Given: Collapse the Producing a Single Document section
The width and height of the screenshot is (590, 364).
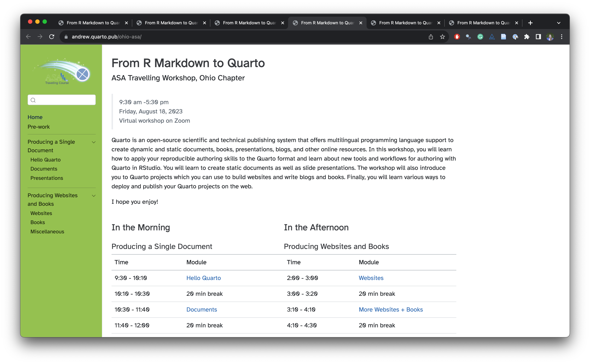Looking at the screenshot, I should (x=94, y=142).
